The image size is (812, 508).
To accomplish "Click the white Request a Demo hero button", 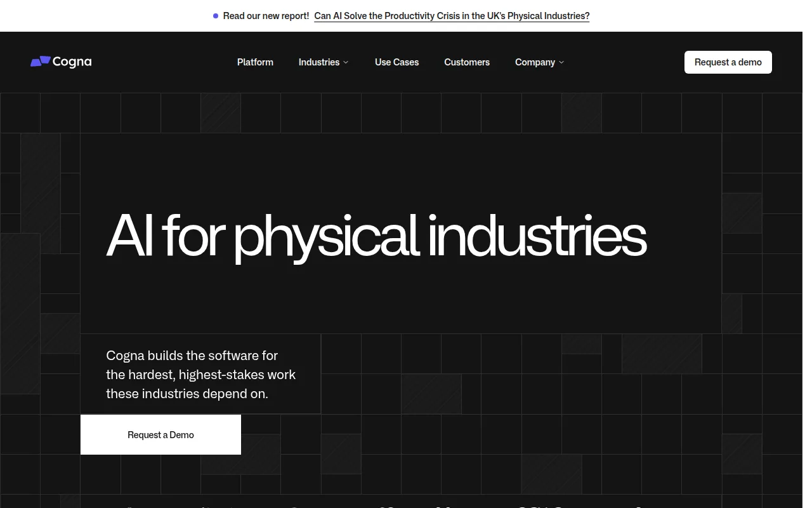I will (160, 434).
